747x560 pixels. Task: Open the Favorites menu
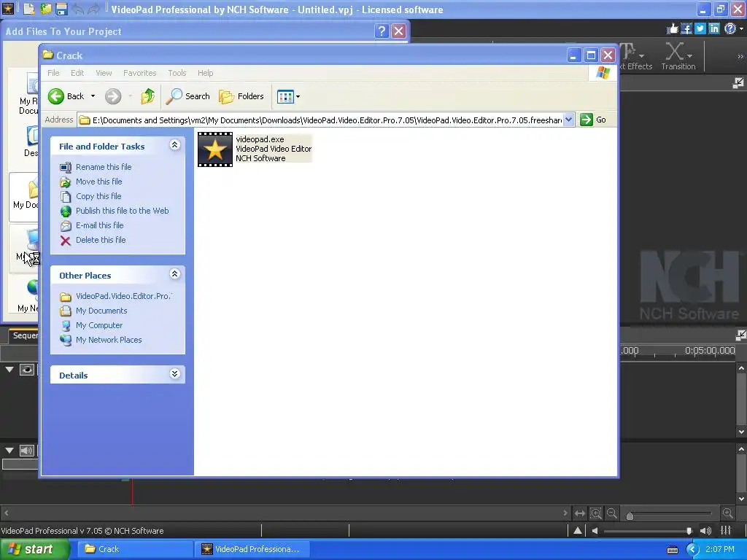[x=139, y=73]
